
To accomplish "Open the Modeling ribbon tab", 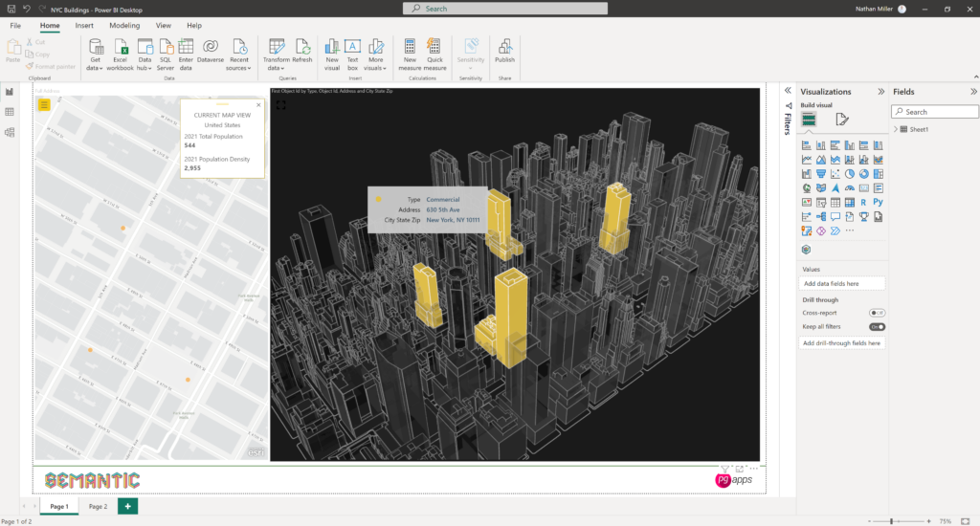I will 124,26.
